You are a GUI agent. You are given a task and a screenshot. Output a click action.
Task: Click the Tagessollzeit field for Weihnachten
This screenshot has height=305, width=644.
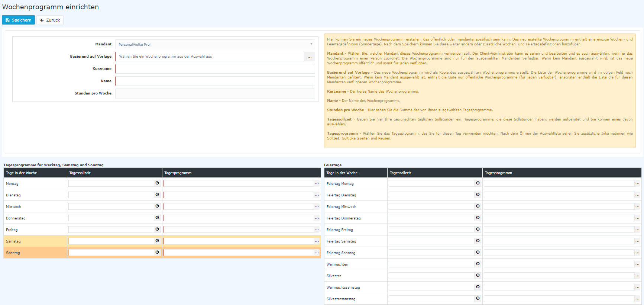432,264
